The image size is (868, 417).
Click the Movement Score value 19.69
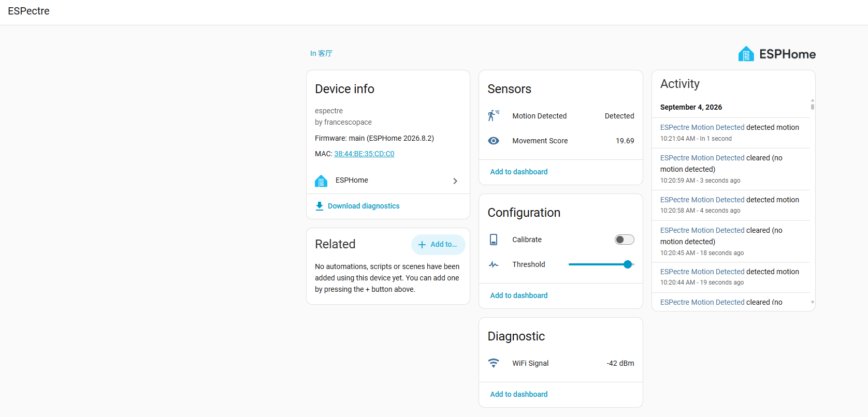pyautogui.click(x=625, y=141)
